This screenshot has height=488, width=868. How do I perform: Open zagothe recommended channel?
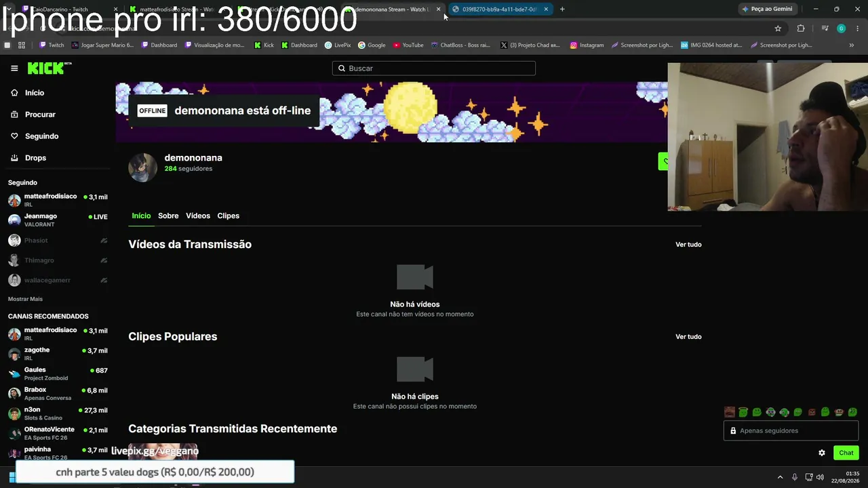[58, 354]
